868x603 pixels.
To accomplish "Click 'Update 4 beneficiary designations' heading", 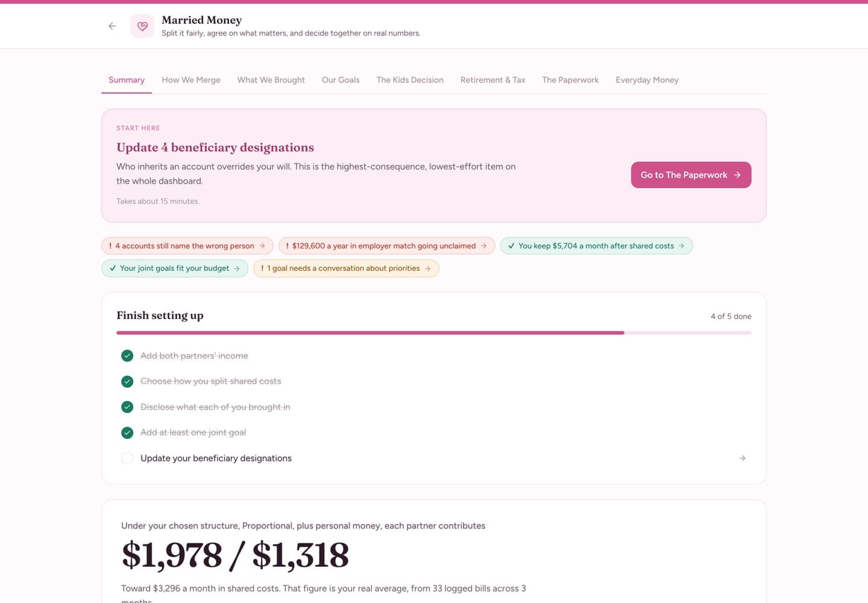I will pyautogui.click(x=215, y=148).
